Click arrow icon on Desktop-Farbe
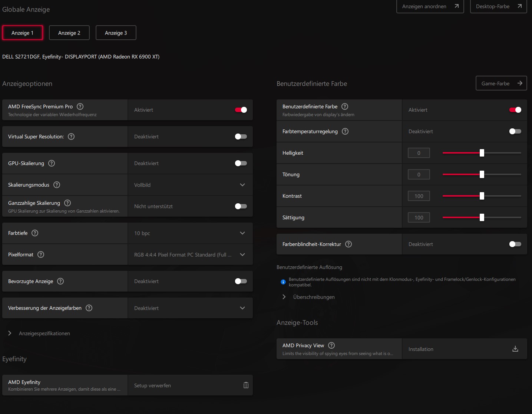Image resolution: width=532 pixels, height=414 pixels. coord(520,6)
